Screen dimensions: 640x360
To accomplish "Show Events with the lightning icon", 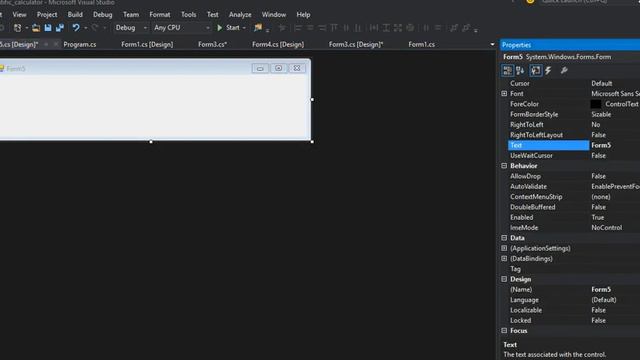I will click(x=548, y=71).
